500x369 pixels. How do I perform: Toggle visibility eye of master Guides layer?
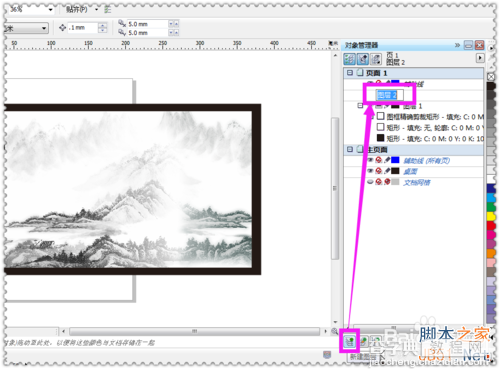pyautogui.click(x=370, y=160)
